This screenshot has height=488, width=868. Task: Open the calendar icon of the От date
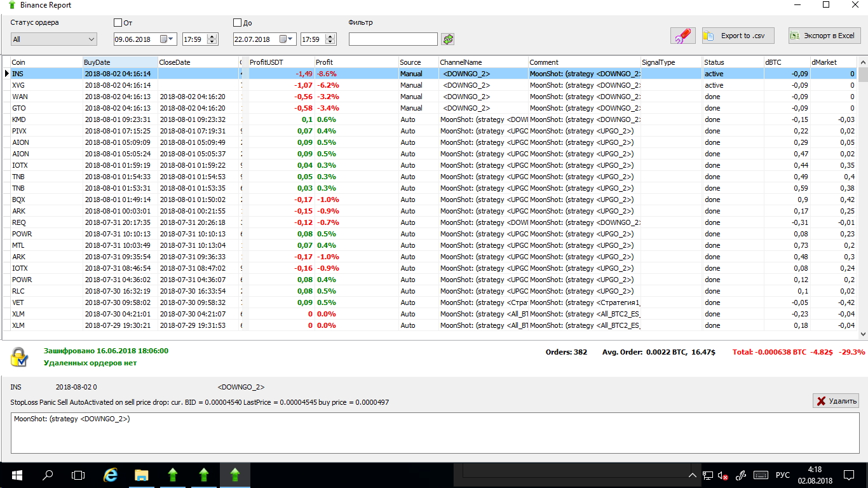[x=164, y=39]
